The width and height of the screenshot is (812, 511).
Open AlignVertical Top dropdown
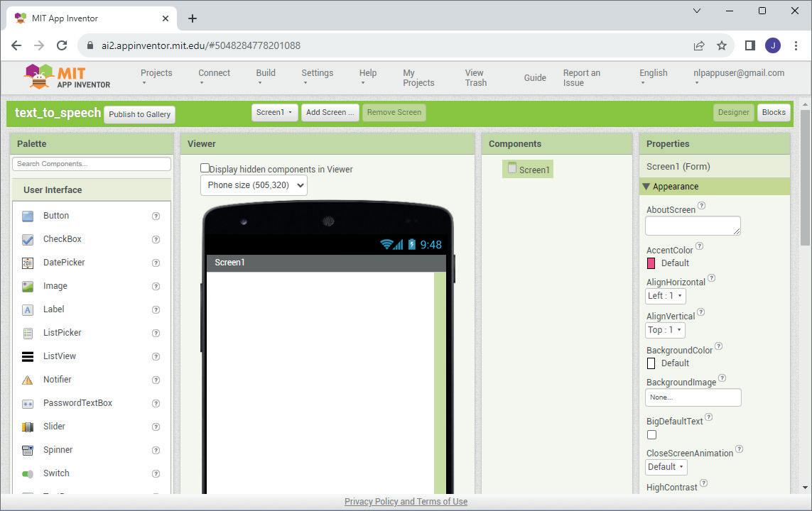click(x=665, y=330)
